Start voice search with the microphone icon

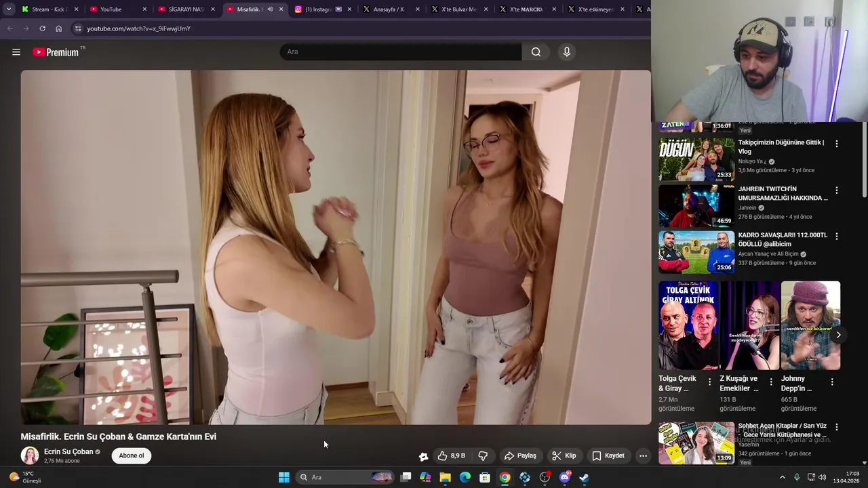pyautogui.click(x=567, y=52)
